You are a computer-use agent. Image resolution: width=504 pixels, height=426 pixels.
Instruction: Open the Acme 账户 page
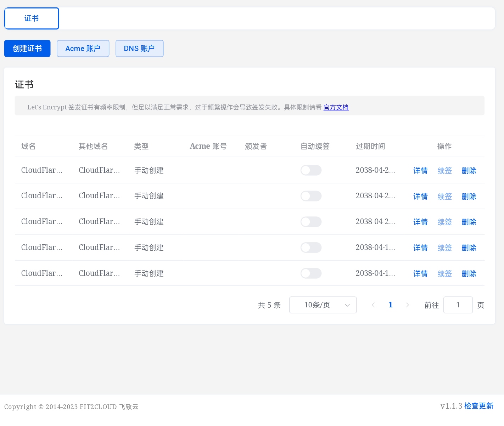click(83, 48)
